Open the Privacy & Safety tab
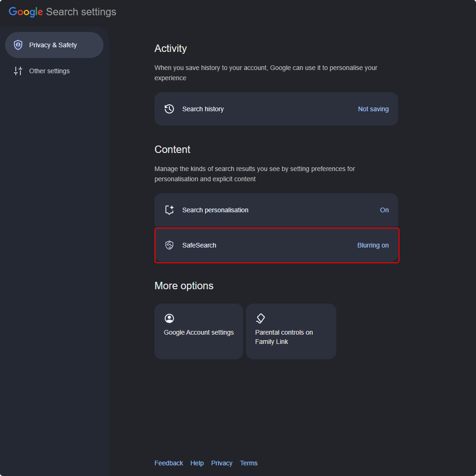 [x=54, y=45]
